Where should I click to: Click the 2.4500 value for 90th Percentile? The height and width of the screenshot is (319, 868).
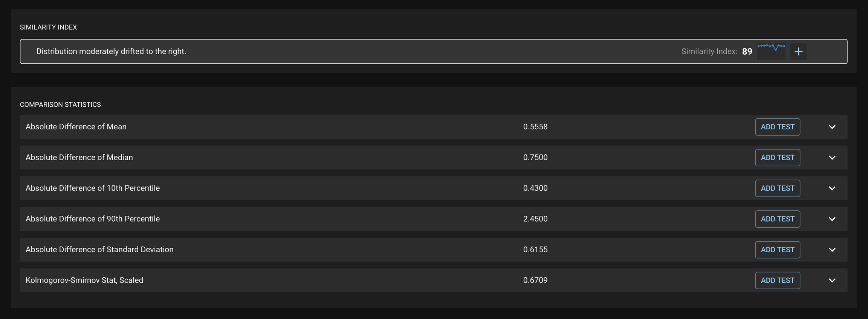pyautogui.click(x=535, y=219)
